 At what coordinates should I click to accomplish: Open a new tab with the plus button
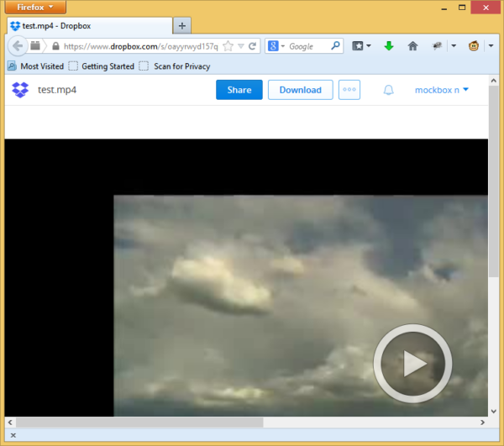point(182,26)
